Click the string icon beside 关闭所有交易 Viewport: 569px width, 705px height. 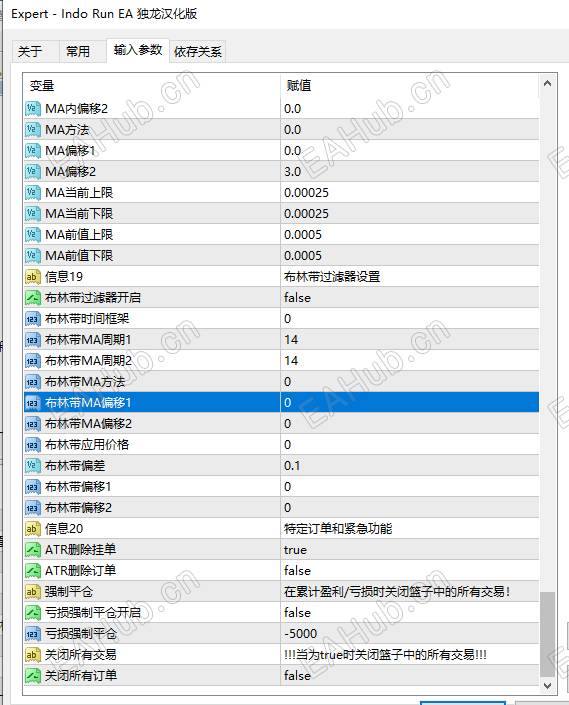32,654
